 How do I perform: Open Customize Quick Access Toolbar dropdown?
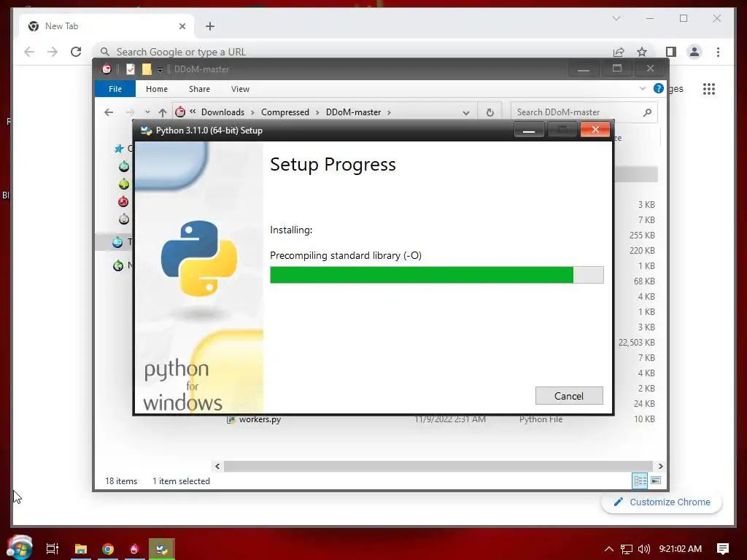tap(160, 70)
